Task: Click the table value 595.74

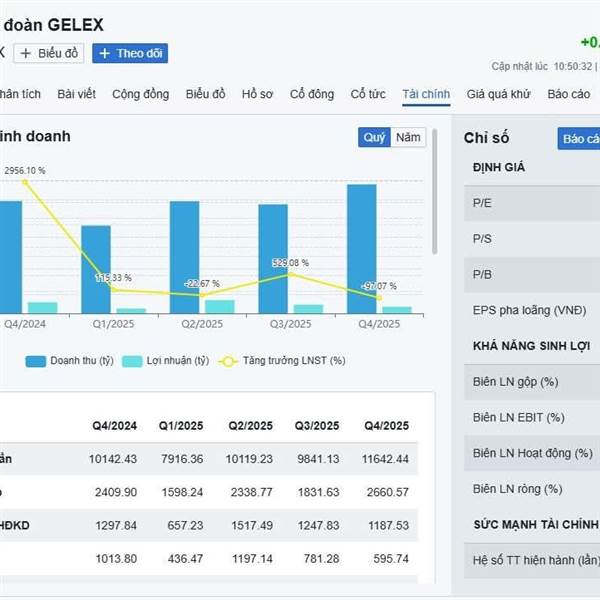Action: tap(391, 559)
